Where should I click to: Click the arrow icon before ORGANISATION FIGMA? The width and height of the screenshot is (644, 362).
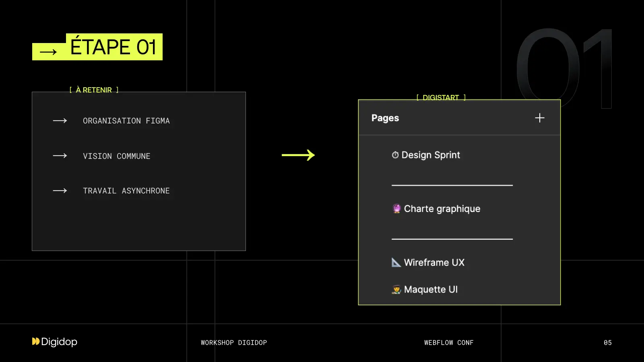(59, 120)
